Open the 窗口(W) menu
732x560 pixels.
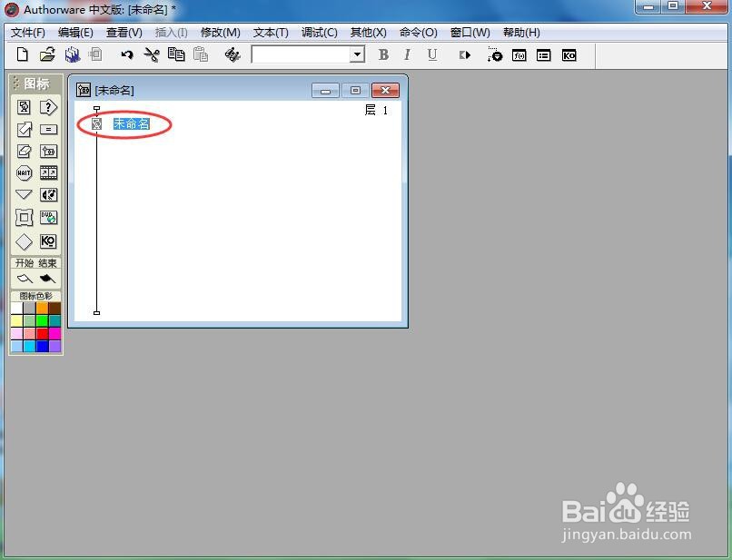click(x=470, y=32)
